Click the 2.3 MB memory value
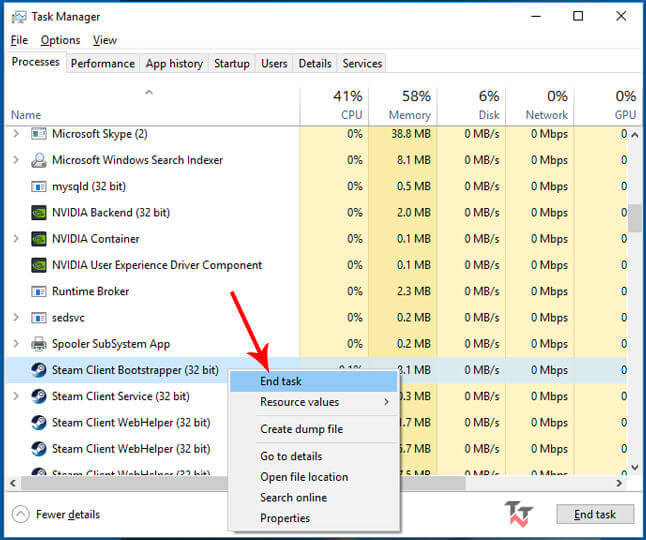Image resolution: width=646 pixels, height=540 pixels. click(x=414, y=292)
